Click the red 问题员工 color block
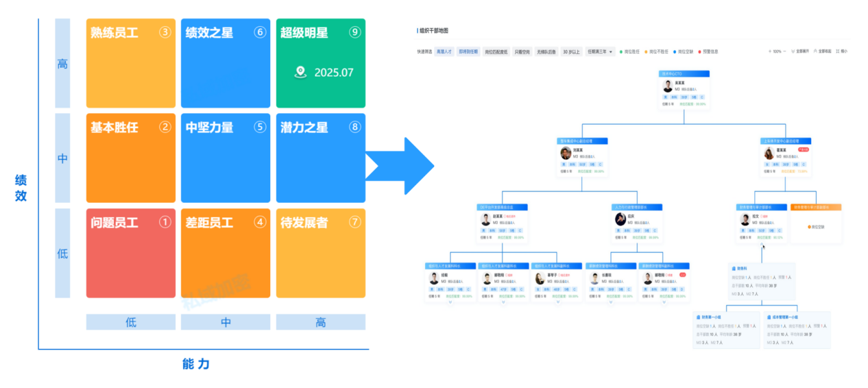 131,253
